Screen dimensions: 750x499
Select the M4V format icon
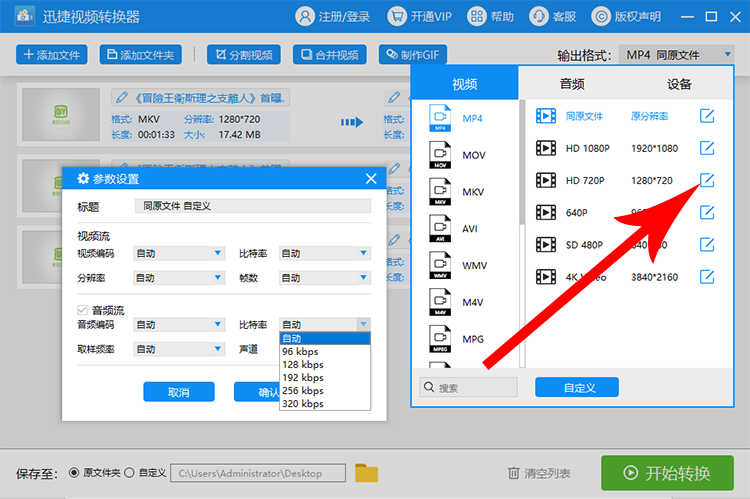click(x=440, y=302)
